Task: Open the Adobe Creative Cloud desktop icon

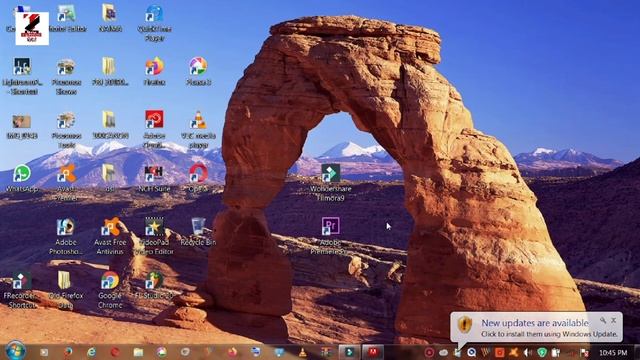Action: click(x=154, y=129)
